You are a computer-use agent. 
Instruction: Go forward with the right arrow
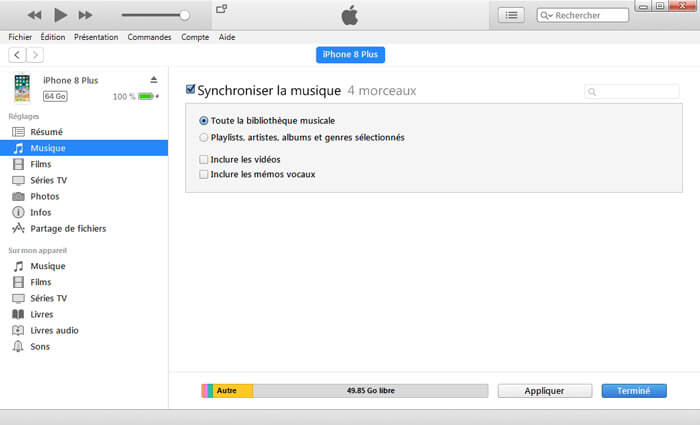35,55
